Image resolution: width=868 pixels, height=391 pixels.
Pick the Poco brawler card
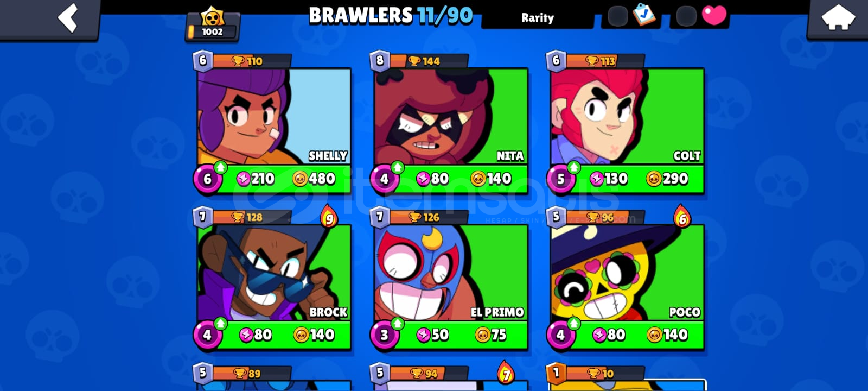click(x=627, y=280)
